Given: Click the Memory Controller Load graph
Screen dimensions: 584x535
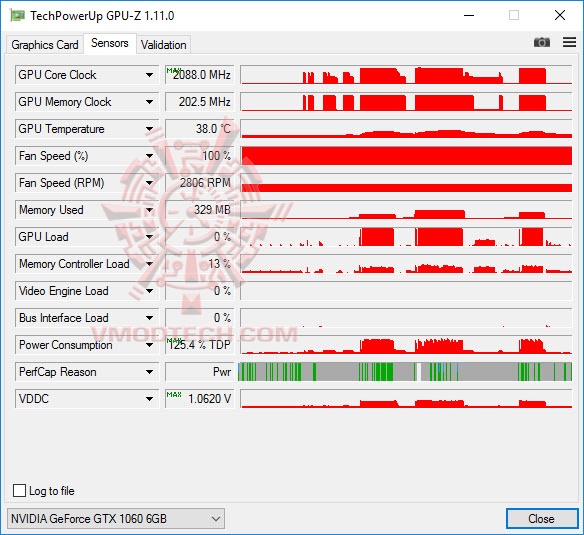Looking at the screenshot, I should (x=406, y=264).
